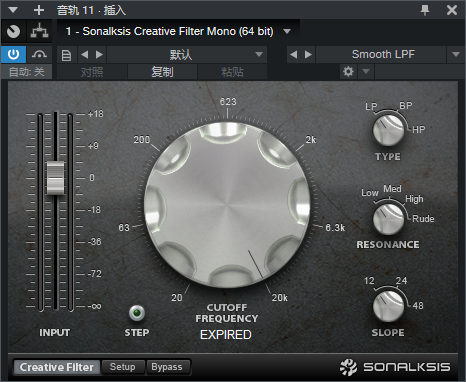
Task: Open the window menu triangle at top-left
Action: (13, 10)
